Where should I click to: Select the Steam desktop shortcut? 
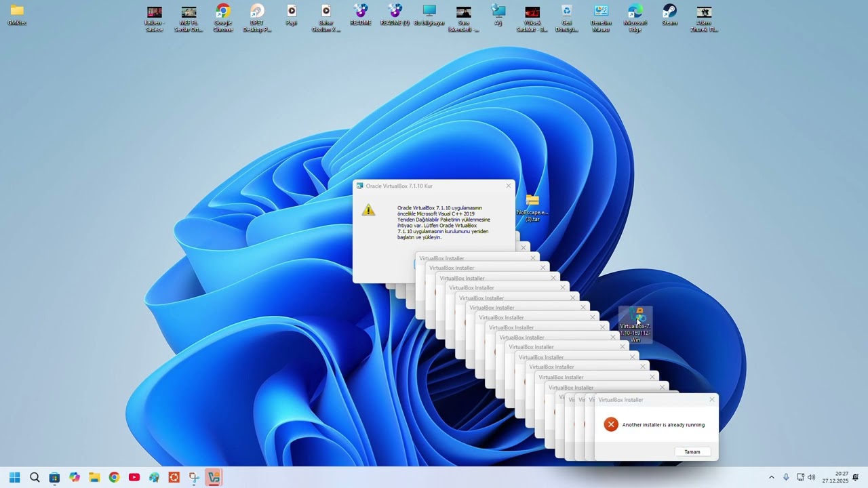point(669,16)
